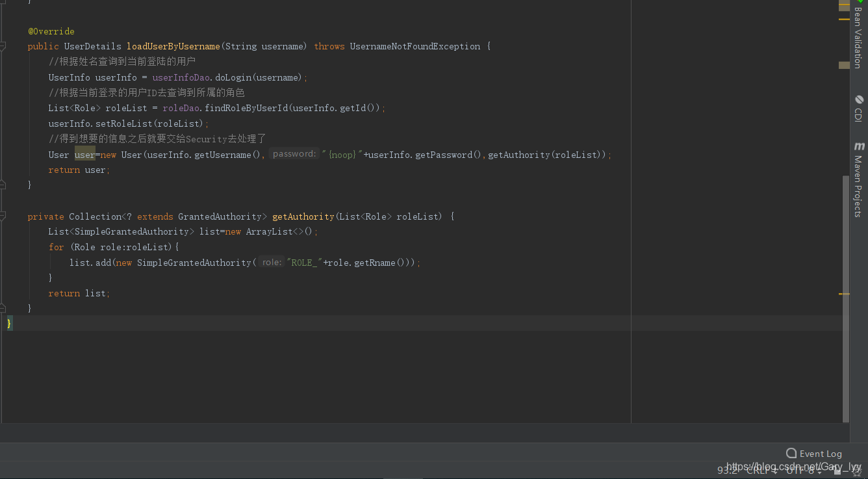Image resolution: width=868 pixels, height=479 pixels.
Task: Click the Event Log speech-bubble icon
Action: coord(791,453)
